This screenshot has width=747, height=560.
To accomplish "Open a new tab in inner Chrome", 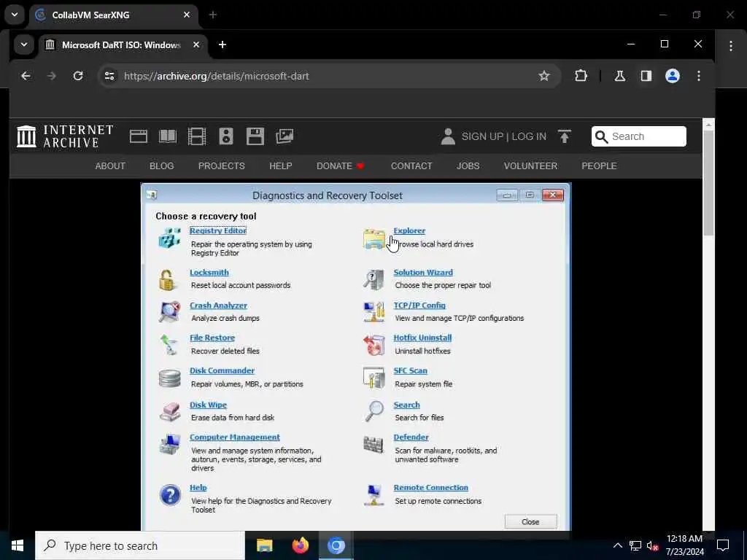I will 222,44.
